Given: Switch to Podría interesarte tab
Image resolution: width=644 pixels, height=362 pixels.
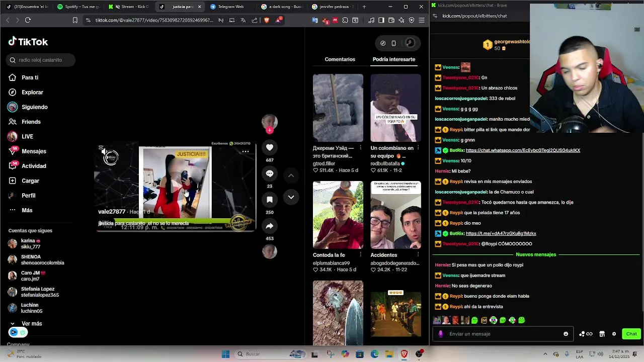Looking at the screenshot, I should coord(394,59).
